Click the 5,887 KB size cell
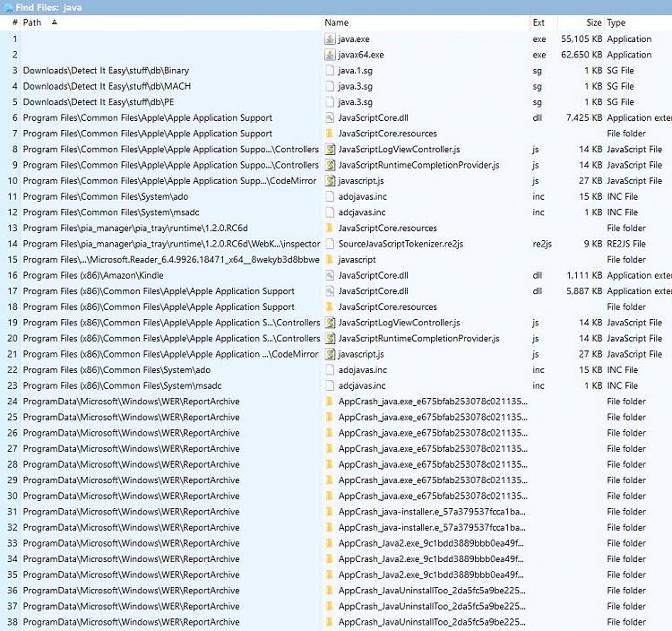The width and height of the screenshot is (672, 631). 584,291
